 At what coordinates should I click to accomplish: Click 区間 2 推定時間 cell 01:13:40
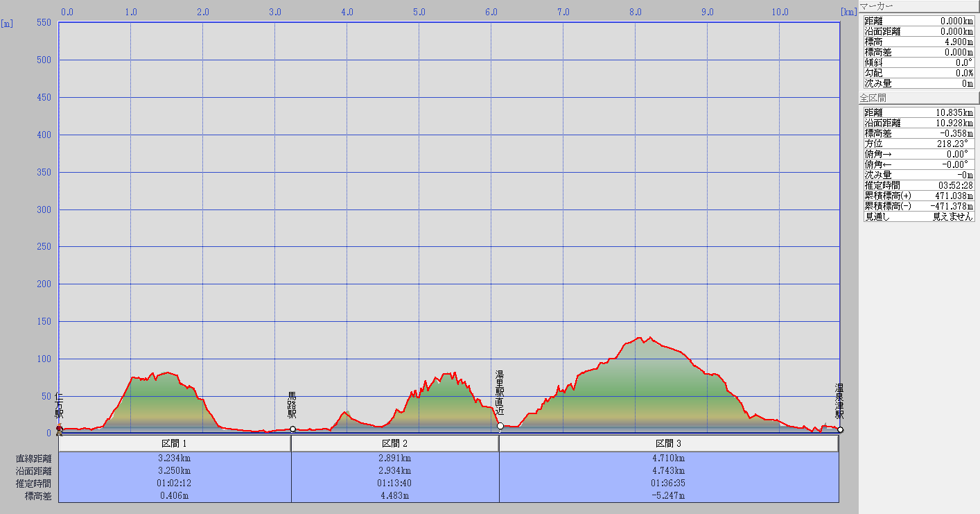coord(394,483)
